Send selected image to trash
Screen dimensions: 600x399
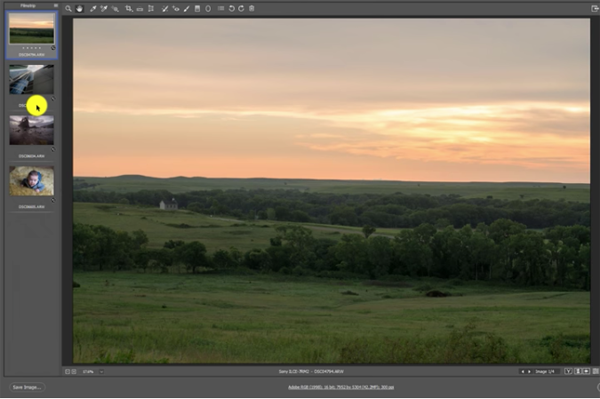tap(251, 8)
